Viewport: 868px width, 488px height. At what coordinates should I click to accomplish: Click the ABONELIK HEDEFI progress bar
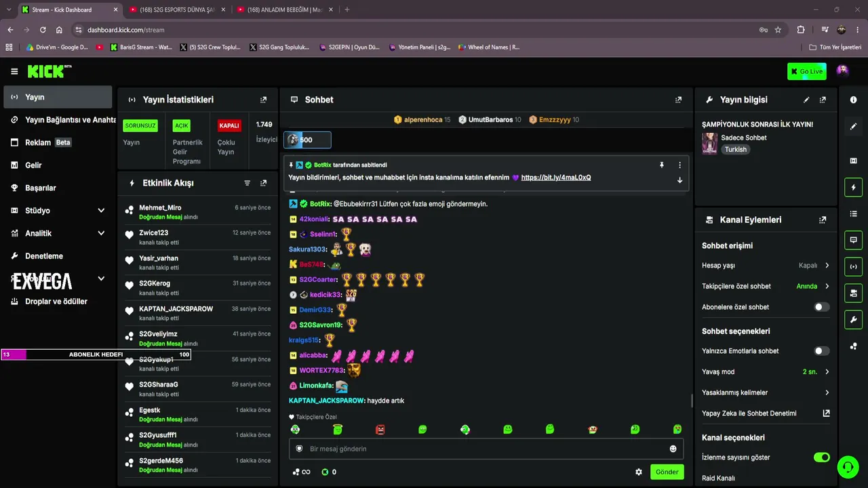point(96,354)
